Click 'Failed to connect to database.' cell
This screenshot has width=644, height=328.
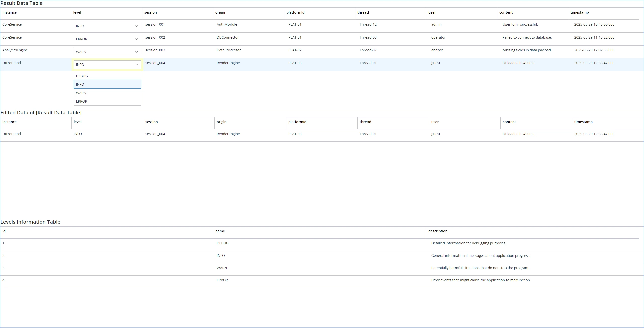[x=527, y=37]
